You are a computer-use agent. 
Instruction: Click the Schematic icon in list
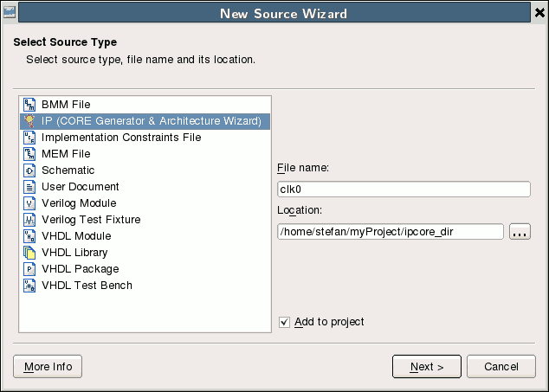coord(29,170)
